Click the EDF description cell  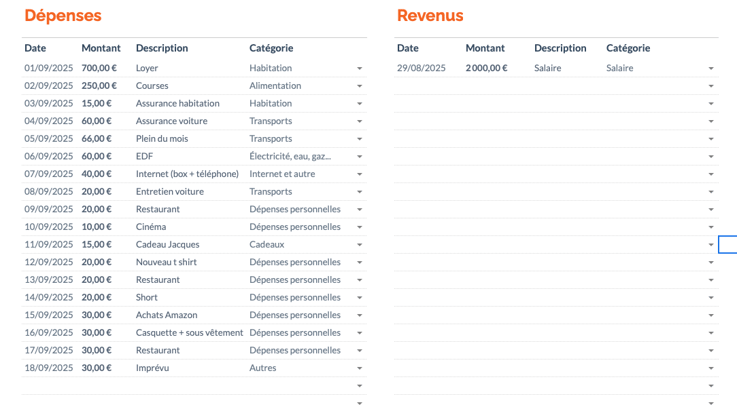(144, 156)
